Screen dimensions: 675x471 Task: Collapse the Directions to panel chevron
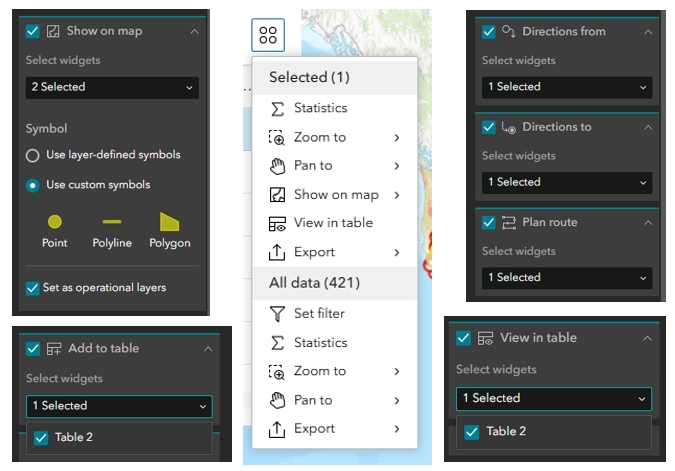coord(648,127)
